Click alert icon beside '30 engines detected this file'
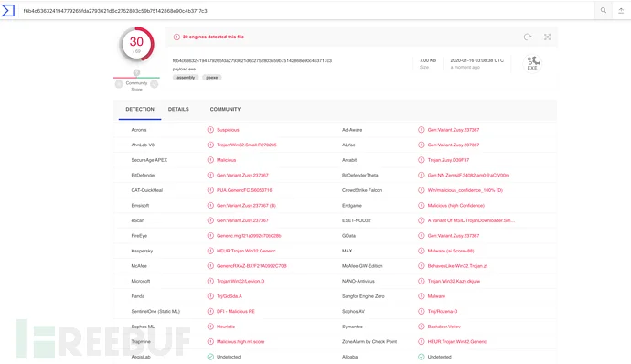 (x=176, y=37)
